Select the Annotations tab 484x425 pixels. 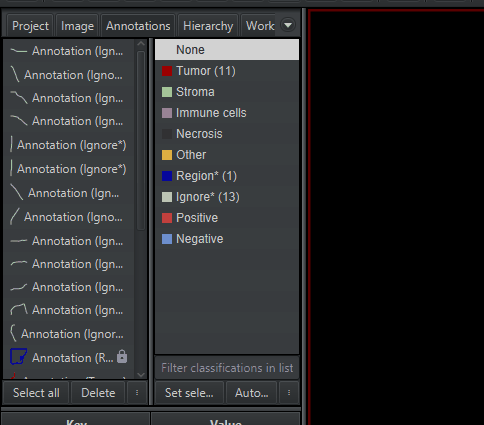click(x=138, y=26)
